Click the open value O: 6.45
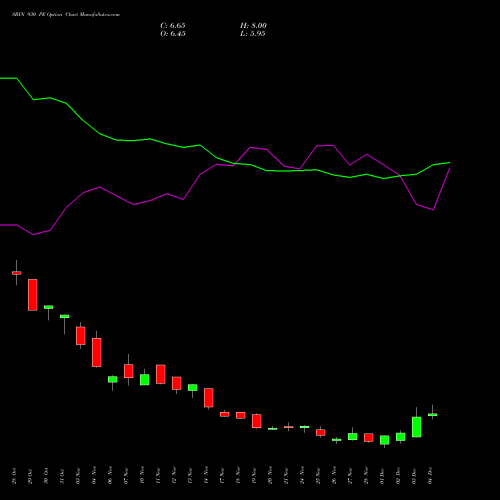The height and width of the screenshot is (500, 500). [173, 34]
